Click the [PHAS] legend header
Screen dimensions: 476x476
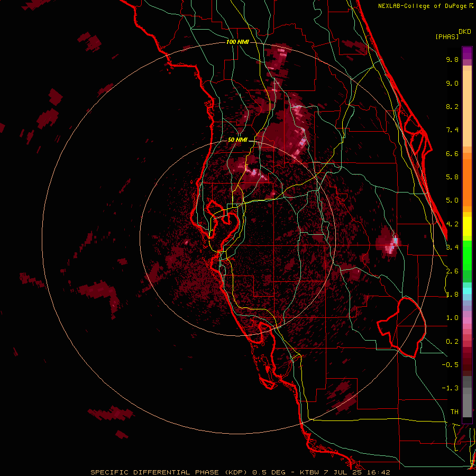click(447, 36)
